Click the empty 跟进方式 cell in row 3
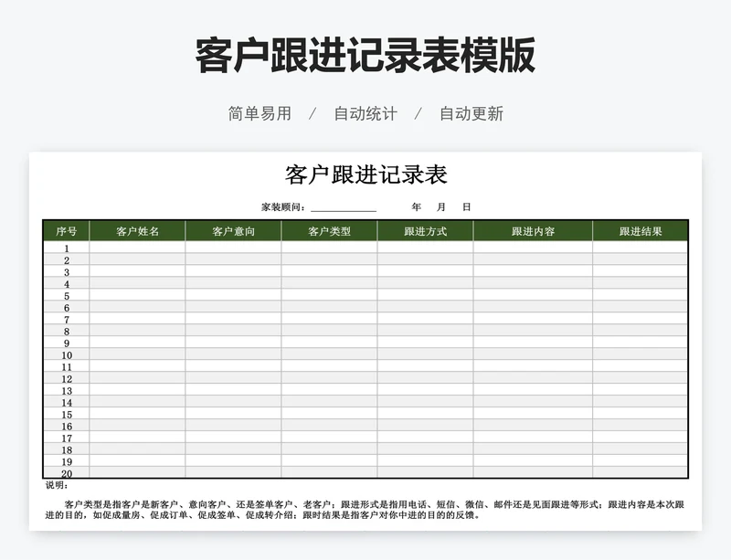This screenshot has width=731, height=560. 426,271
